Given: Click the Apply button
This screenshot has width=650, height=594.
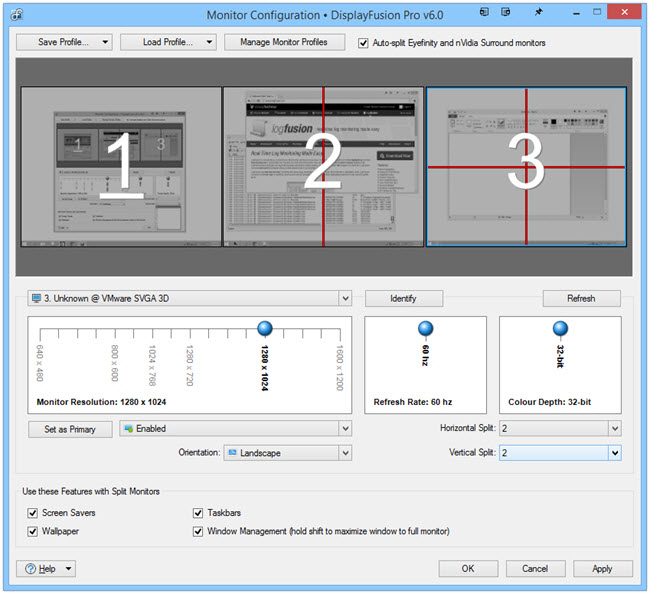Looking at the screenshot, I should (603, 568).
